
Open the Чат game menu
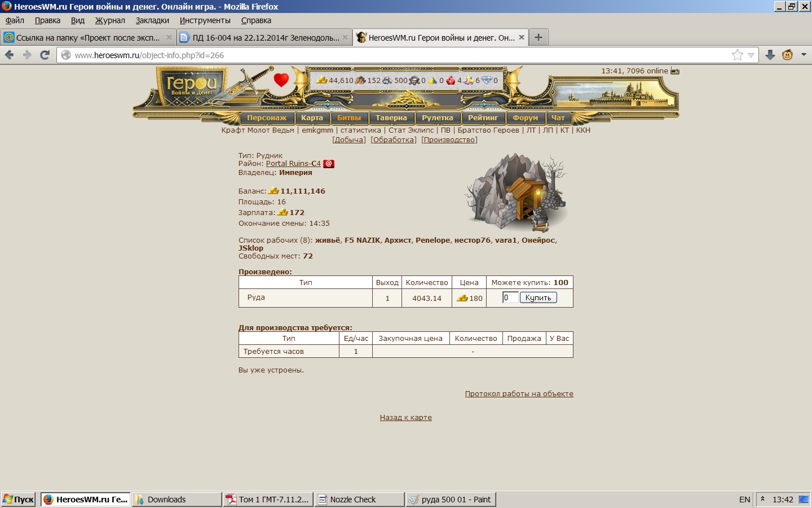[x=558, y=118]
